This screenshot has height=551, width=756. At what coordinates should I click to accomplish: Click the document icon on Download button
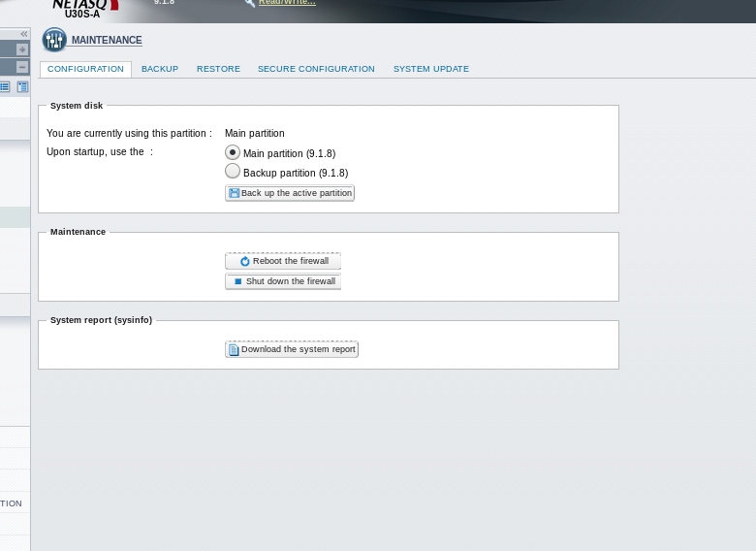point(234,349)
